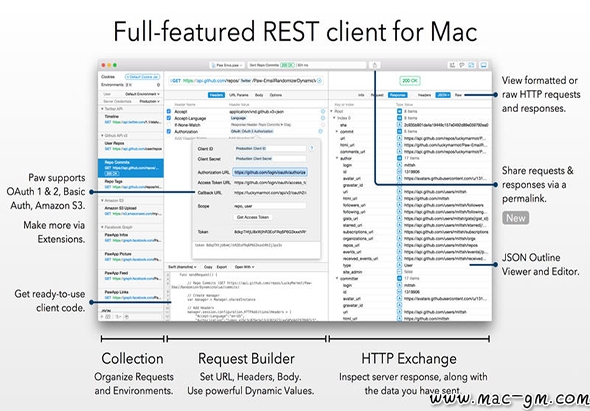Select the JSON view tab

click(443, 95)
